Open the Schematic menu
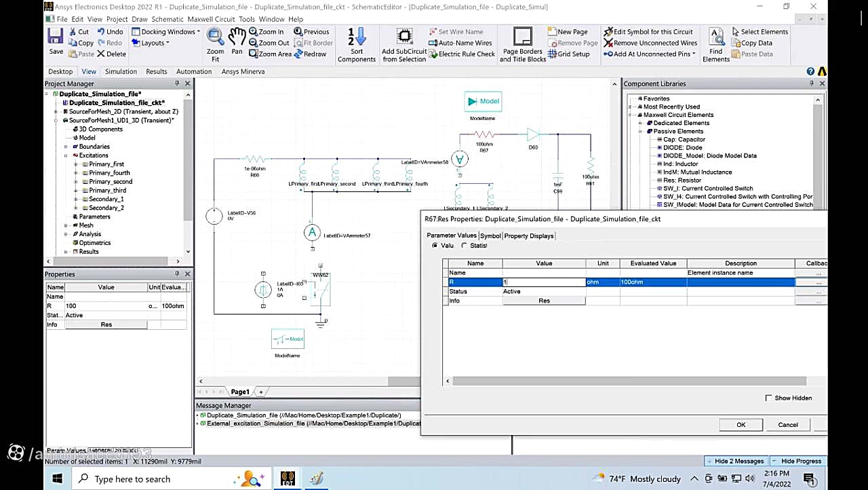 (167, 19)
